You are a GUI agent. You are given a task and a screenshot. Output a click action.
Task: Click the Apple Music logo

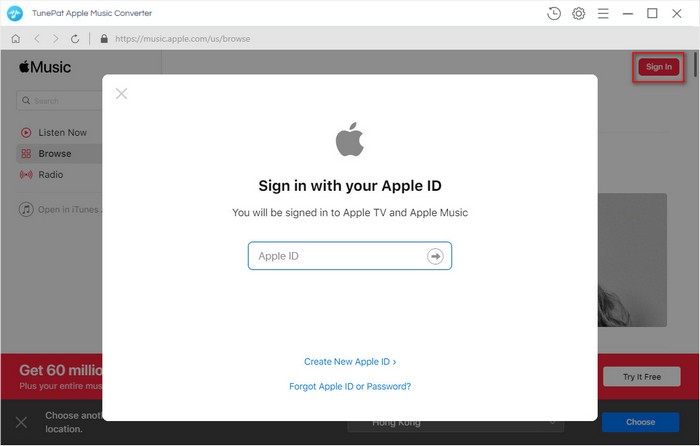point(45,67)
